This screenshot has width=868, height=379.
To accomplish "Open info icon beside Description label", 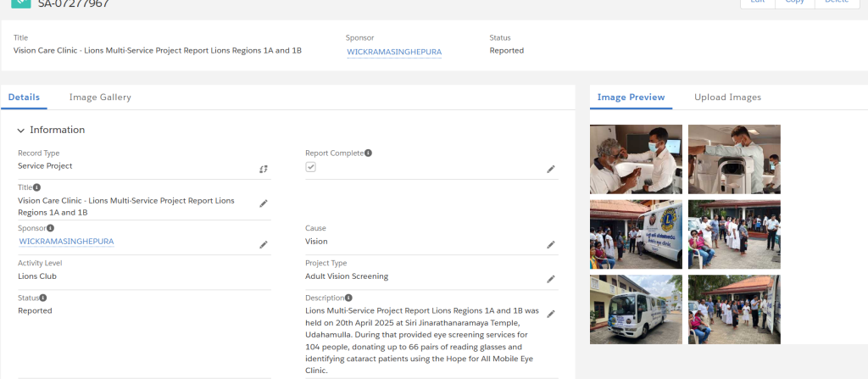I will [348, 298].
